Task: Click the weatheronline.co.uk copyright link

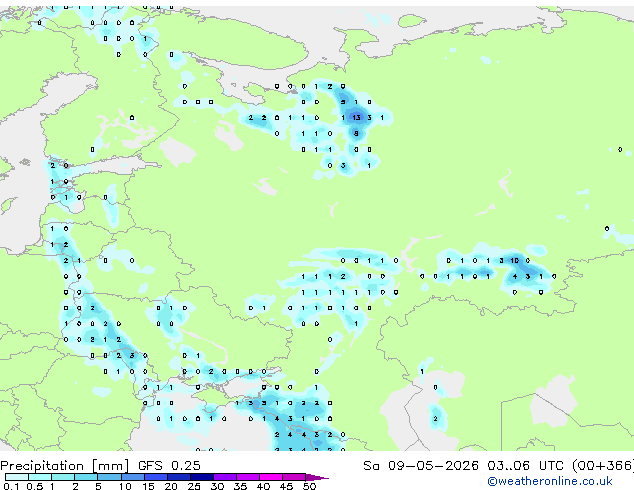Action: [x=550, y=481]
